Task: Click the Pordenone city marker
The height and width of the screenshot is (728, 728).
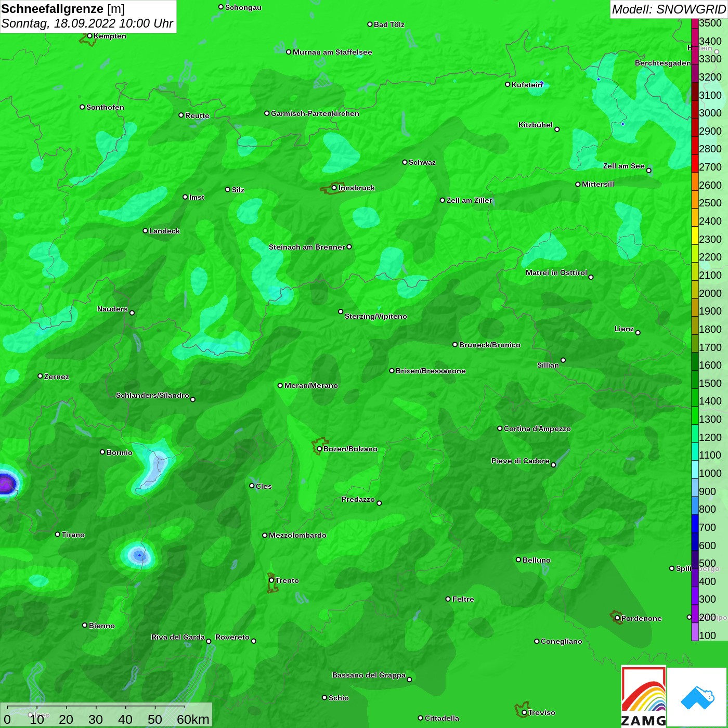Action: click(x=617, y=618)
